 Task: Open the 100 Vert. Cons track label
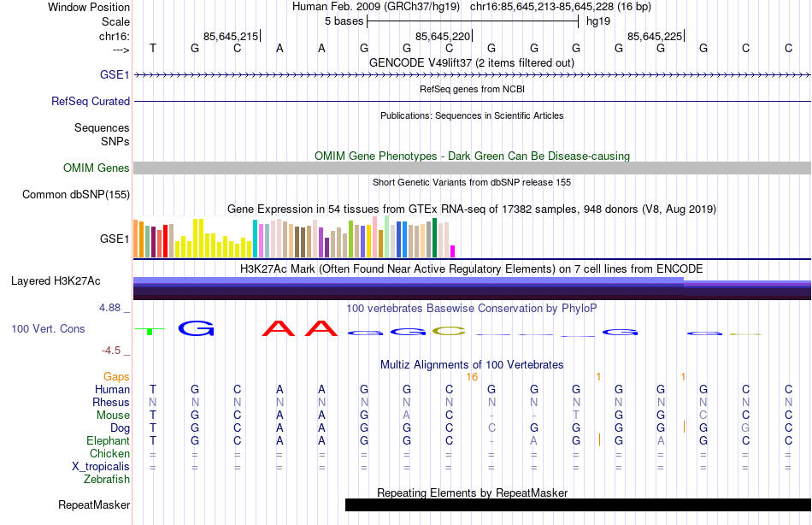(48, 328)
